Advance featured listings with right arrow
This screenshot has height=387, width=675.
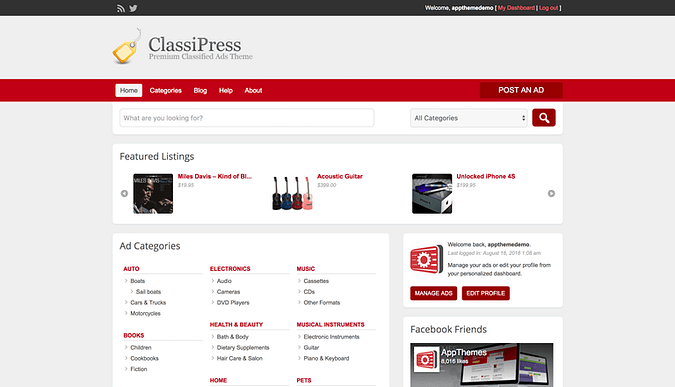[551, 194]
